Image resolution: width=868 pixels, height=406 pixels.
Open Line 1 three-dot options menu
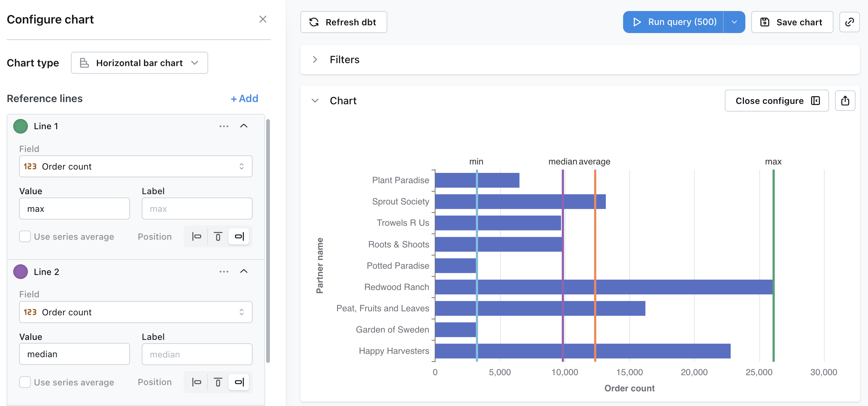tap(224, 126)
